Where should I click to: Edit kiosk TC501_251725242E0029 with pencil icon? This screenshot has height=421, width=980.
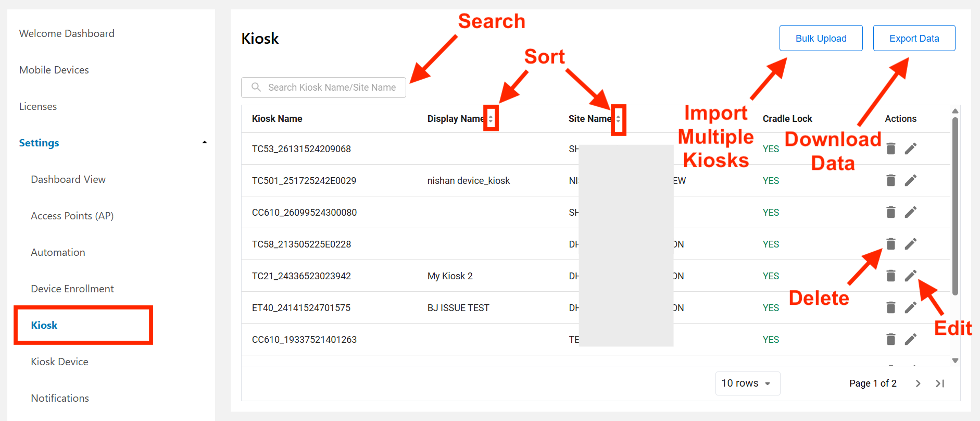(910, 181)
